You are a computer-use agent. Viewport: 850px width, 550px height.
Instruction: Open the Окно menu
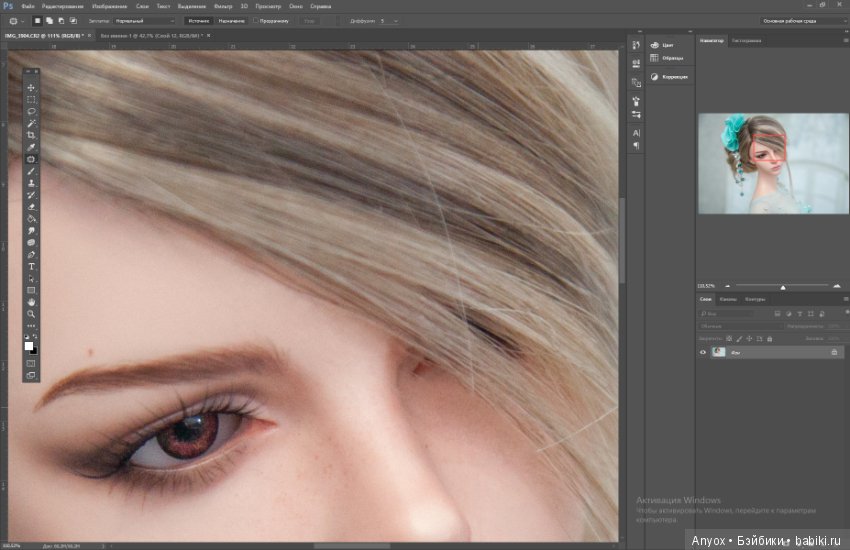296,7
